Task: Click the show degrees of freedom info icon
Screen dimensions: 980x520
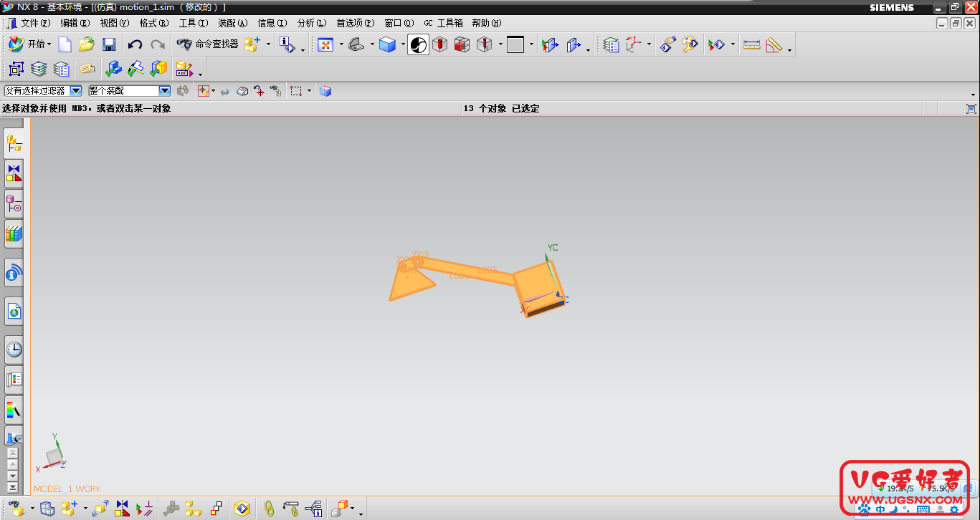Action: 314,509
